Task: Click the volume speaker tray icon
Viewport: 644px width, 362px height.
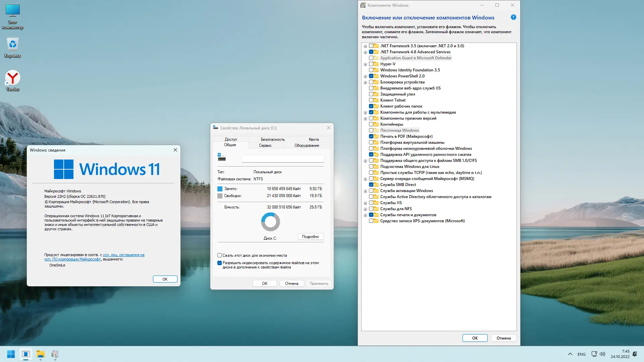Action: (x=602, y=354)
